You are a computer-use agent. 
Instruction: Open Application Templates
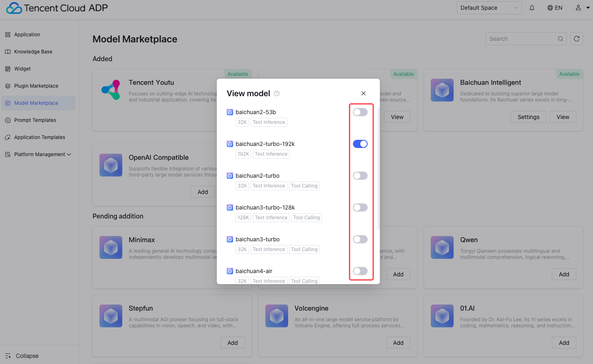38,137
